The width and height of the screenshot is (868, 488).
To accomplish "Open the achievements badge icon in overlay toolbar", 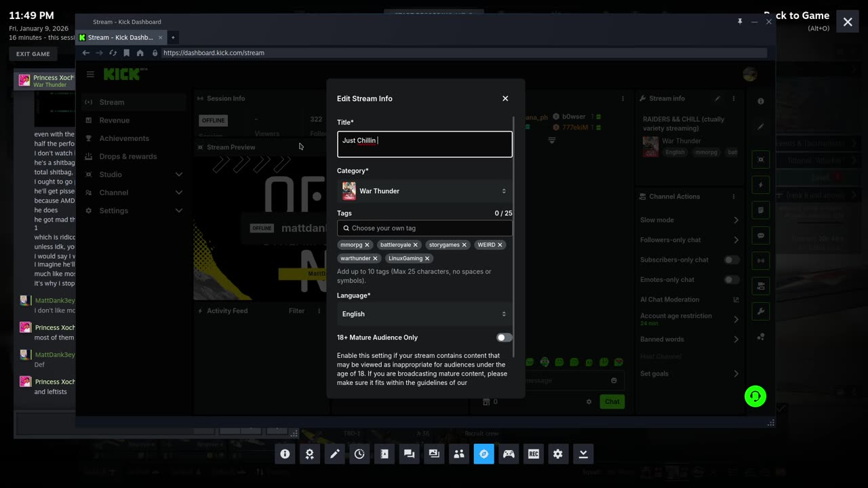I will pyautogui.click(x=310, y=454).
